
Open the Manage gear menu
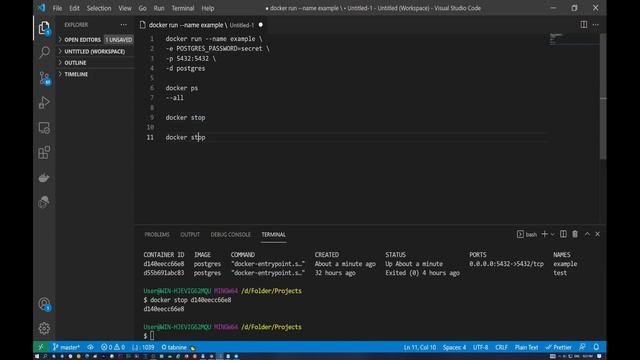(44, 328)
